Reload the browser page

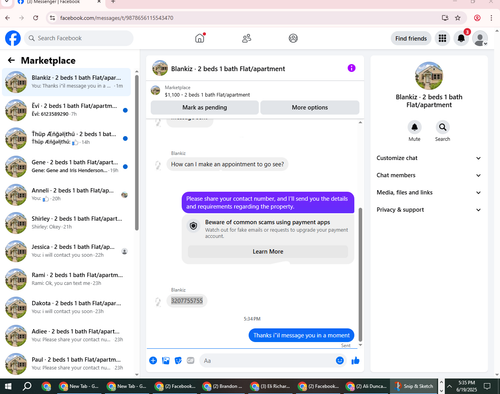[x=36, y=18]
